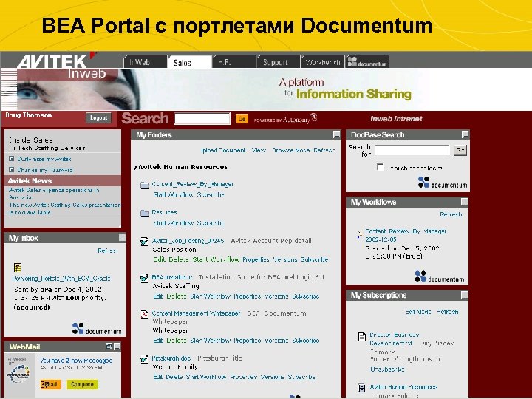The width and height of the screenshot is (532, 399).
Task: Click Properties for BEA Install.doc
Action: [248, 296]
